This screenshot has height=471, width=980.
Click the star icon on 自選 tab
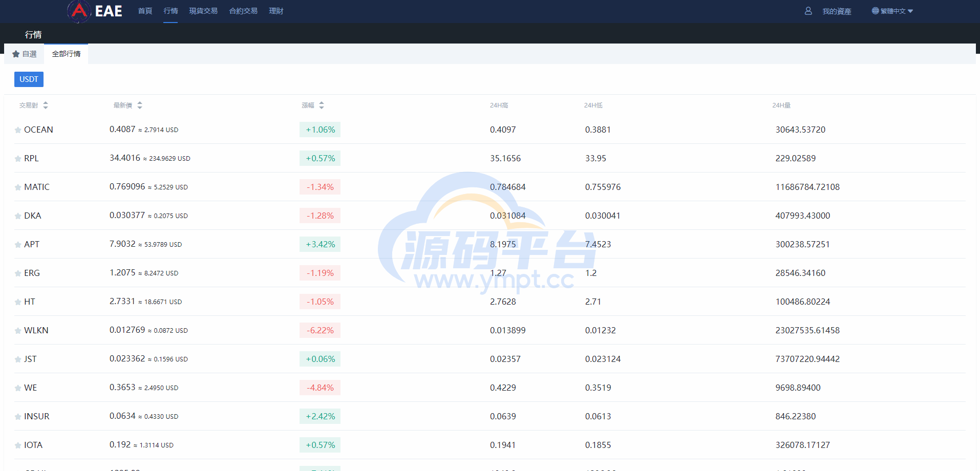[16, 54]
